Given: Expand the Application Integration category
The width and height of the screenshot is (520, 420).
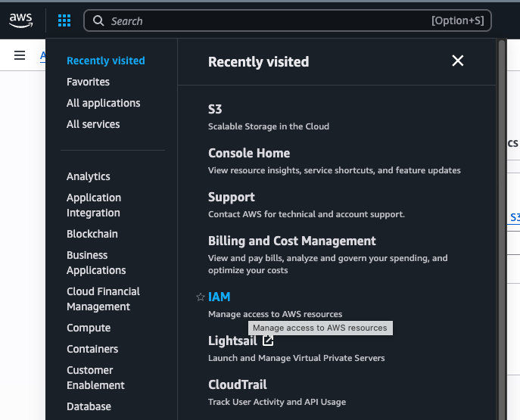Looking at the screenshot, I should [93, 205].
